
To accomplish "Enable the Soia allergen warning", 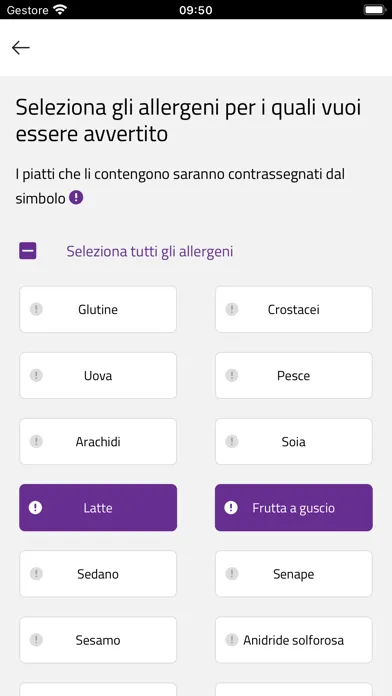I will tap(294, 442).
